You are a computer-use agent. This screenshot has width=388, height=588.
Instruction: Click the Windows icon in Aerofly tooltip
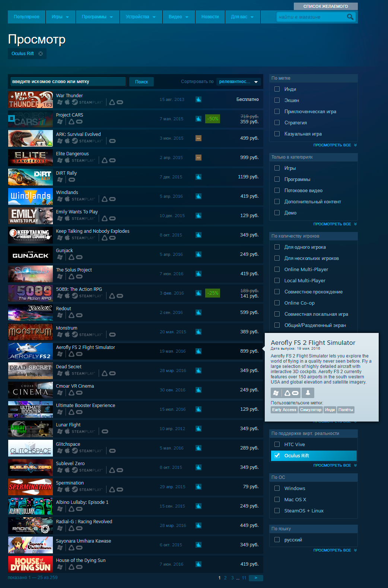(276, 393)
